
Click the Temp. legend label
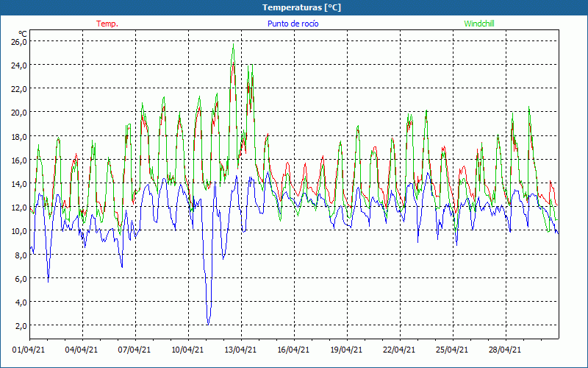[x=107, y=24]
